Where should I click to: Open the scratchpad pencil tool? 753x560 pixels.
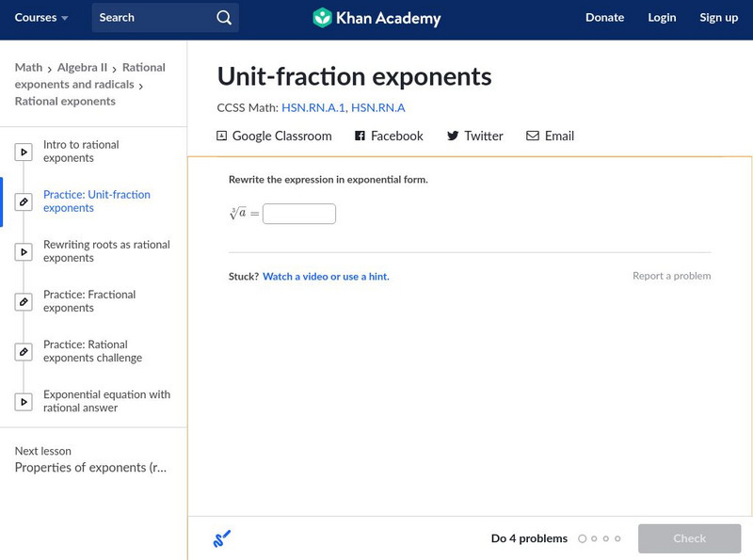point(222,539)
